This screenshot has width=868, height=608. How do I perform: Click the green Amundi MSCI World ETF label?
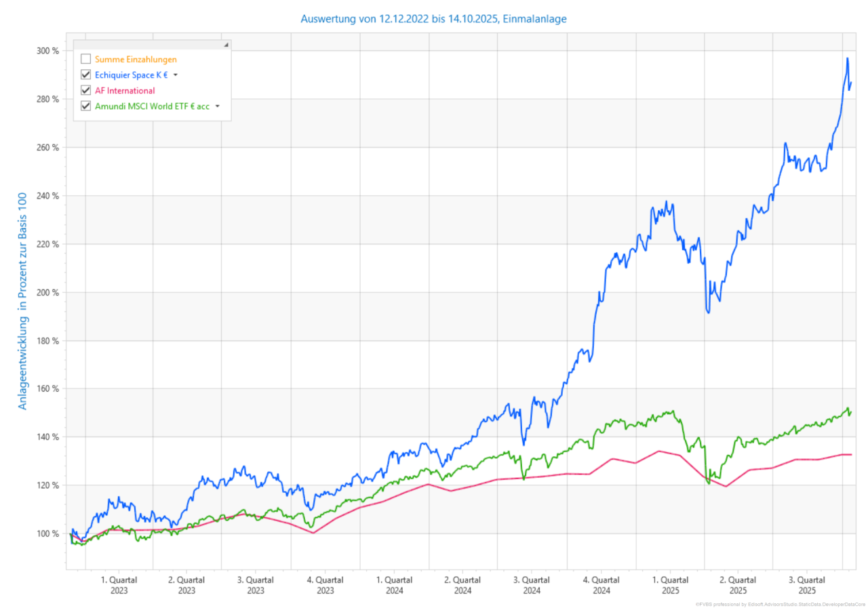[x=152, y=106]
